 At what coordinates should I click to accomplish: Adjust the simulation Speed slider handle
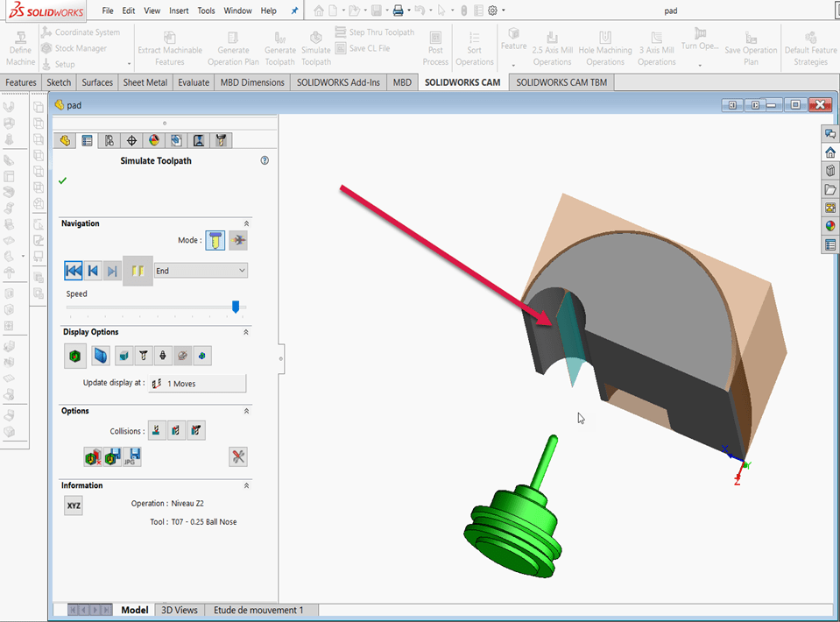click(x=235, y=307)
